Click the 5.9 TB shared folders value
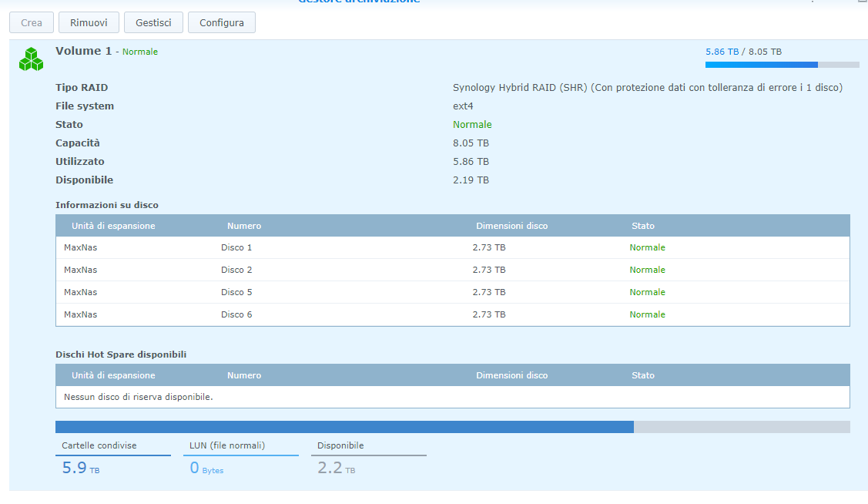The image size is (868, 504). pos(81,468)
